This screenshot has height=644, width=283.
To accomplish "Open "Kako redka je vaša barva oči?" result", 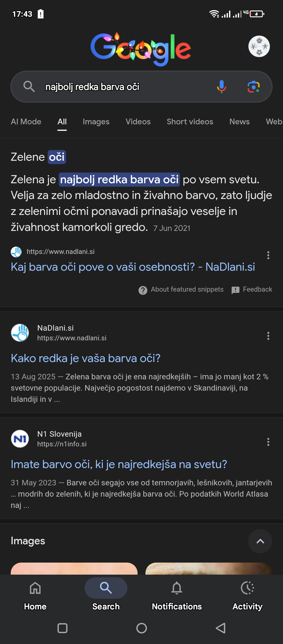I will tap(85, 358).
